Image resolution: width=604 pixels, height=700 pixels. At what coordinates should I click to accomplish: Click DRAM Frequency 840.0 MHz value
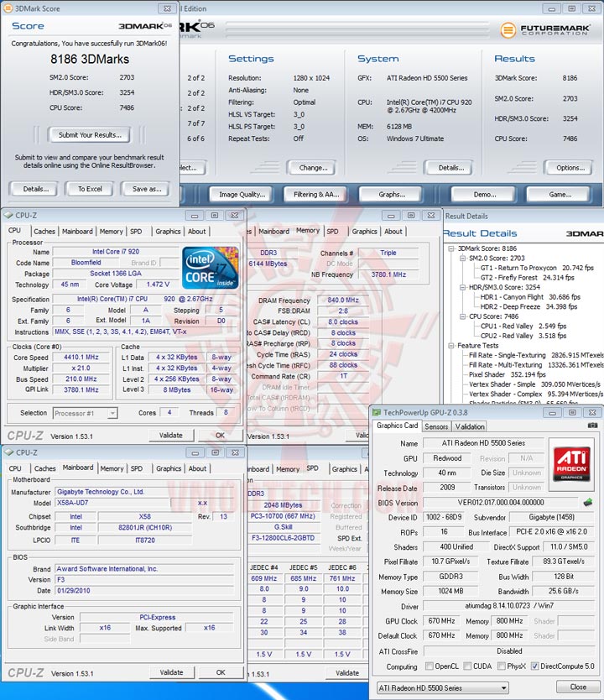coord(342,300)
